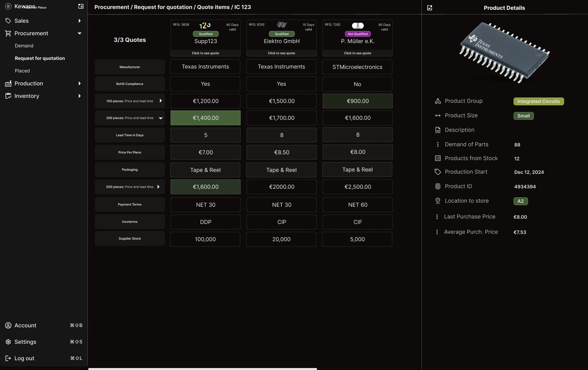Click the Inventory clipboard icon

pyautogui.click(x=8, y=96)
